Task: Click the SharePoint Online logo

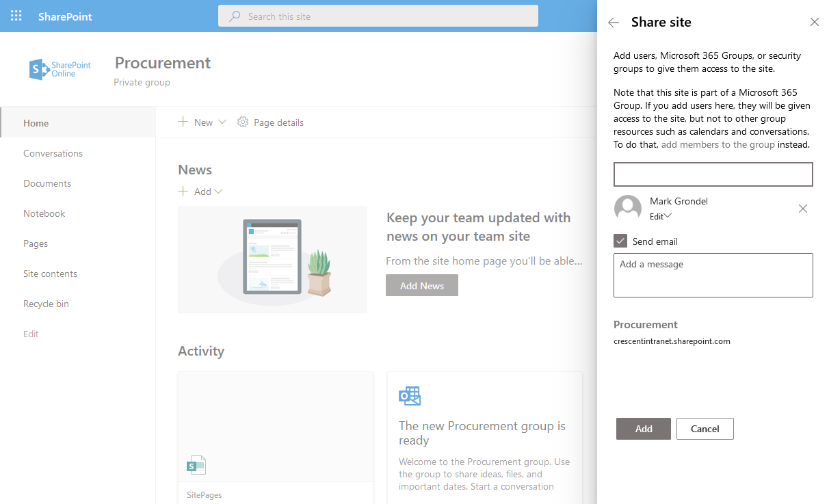Action: pos(60,68)
